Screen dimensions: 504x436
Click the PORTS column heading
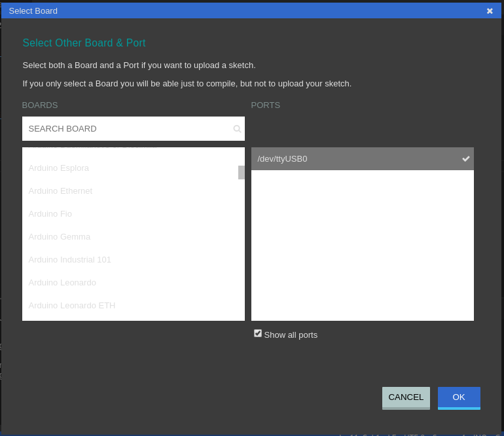click(266, 105)
